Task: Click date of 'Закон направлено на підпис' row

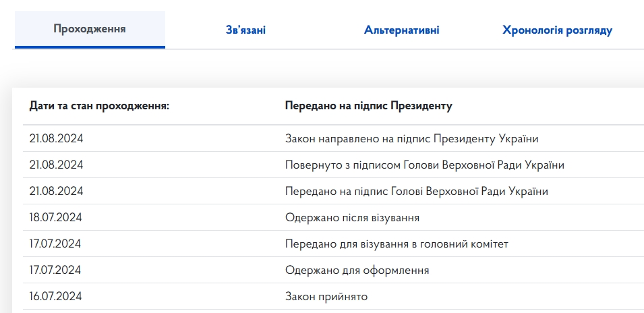Action: [55, 138]
